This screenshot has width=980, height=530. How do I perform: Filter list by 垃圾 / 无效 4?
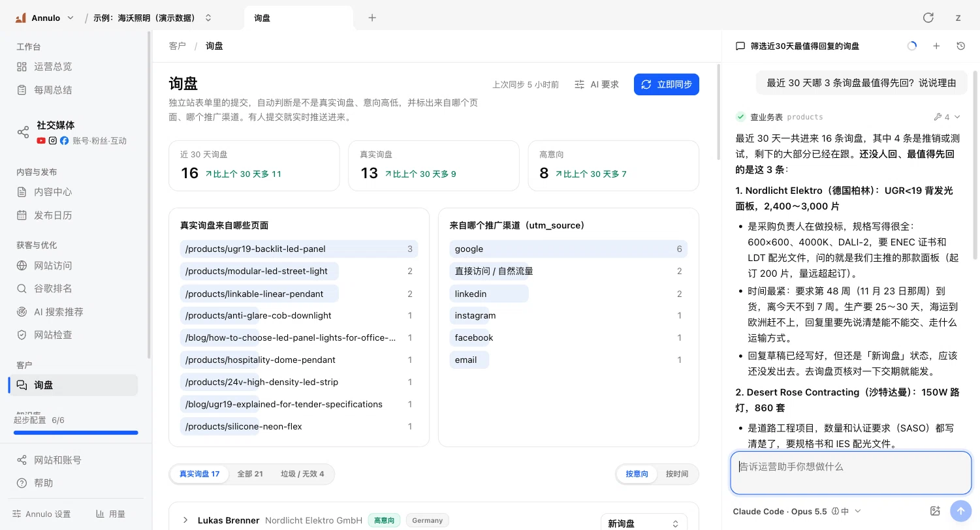pyautogui.click(x=302, y=474)
